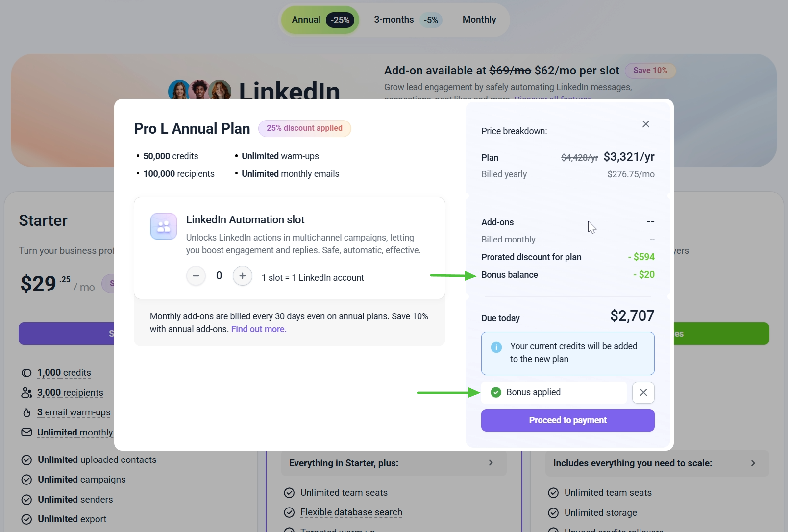Click the envelope icon beside Unlimited monthly
The width and height of the screenshot is (788, 532).
click(26, 432)
